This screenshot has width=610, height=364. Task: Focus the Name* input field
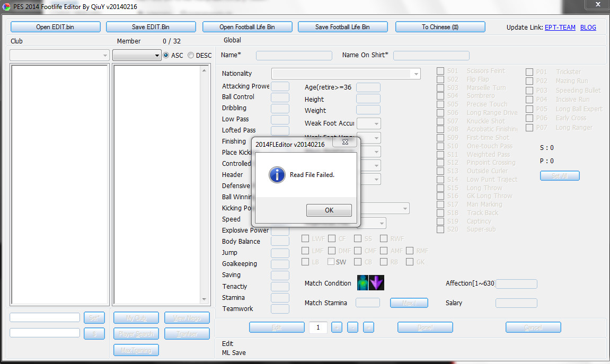pos(294,56)
